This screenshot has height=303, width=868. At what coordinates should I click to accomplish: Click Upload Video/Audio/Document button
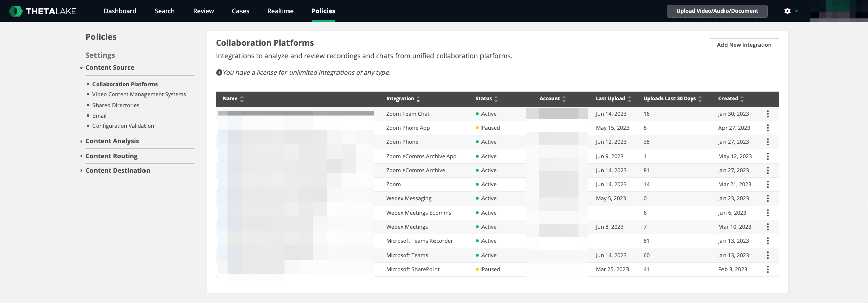tap(717, 11)
